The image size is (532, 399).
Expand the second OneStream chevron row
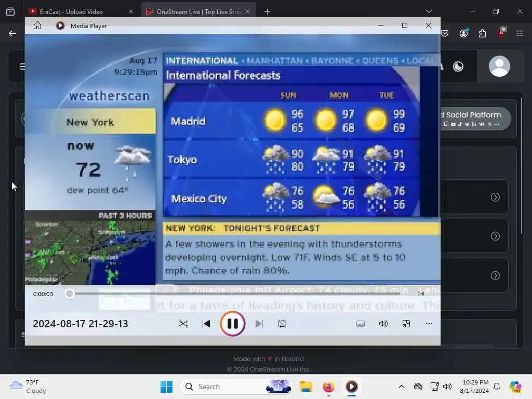coord(495,236)
